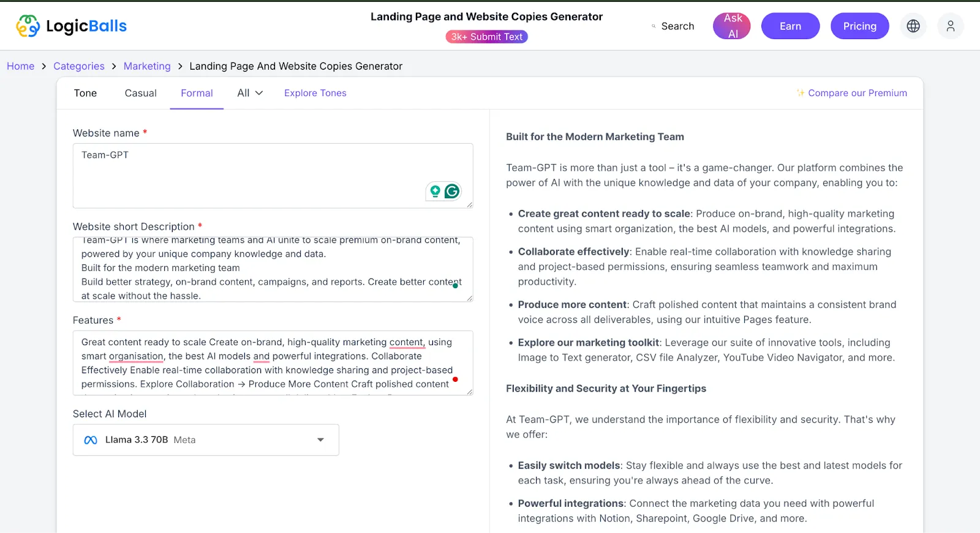Click the search magnifier icon
Screen dimensions: 980x533
[654, 26]
